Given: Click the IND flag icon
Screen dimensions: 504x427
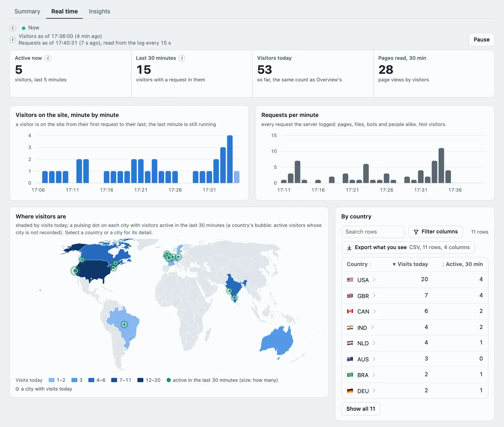Looking at the screenshot, I should click(x=350, y=327).
